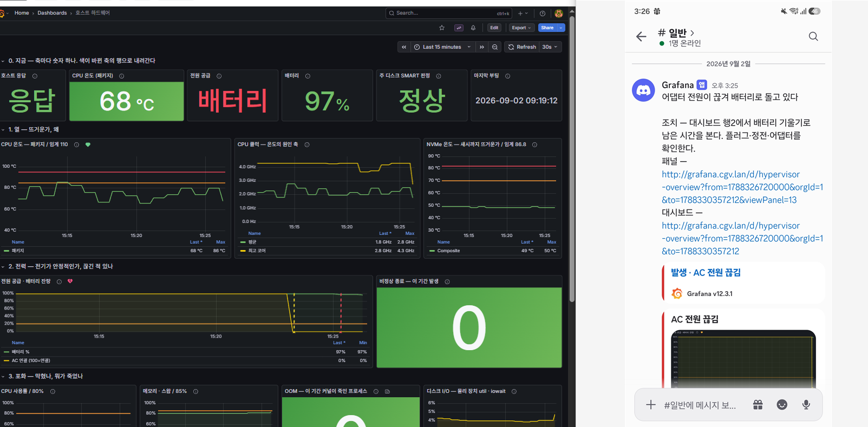The image size is (868, 427).
Task: Tap plus attachment icon in Discord message bar
Action: click(x=651, y=405)
